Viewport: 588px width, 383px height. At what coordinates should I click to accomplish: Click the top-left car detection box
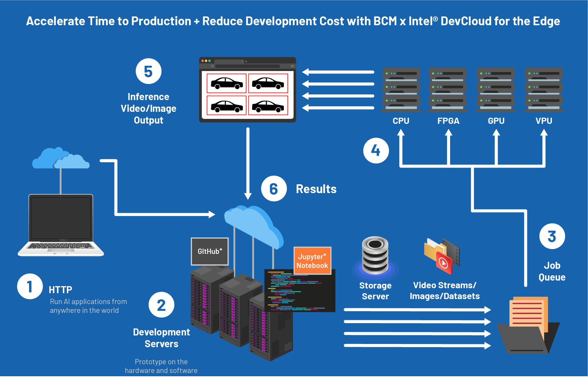[x=227, y=83]
